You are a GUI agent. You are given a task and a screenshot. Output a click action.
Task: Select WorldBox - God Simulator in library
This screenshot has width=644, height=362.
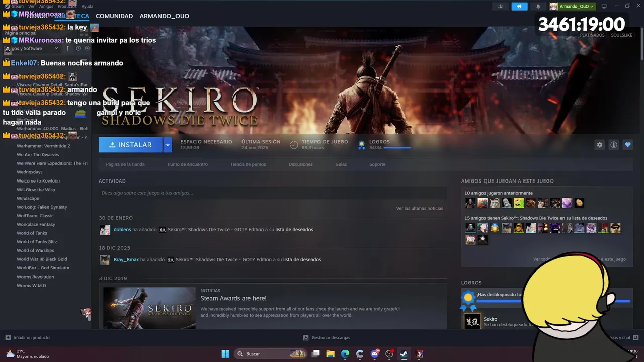coord(43,268)
